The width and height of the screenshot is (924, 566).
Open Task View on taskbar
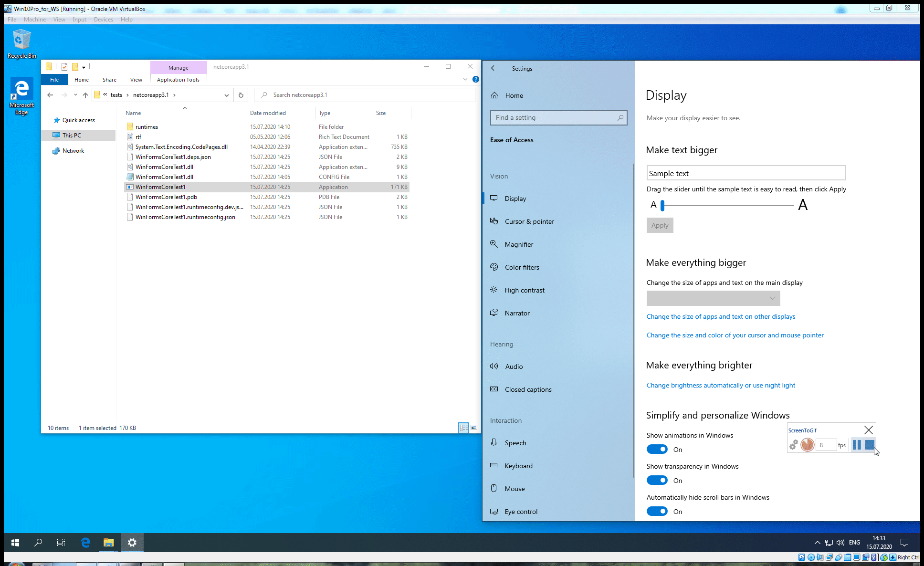(61, 543)
